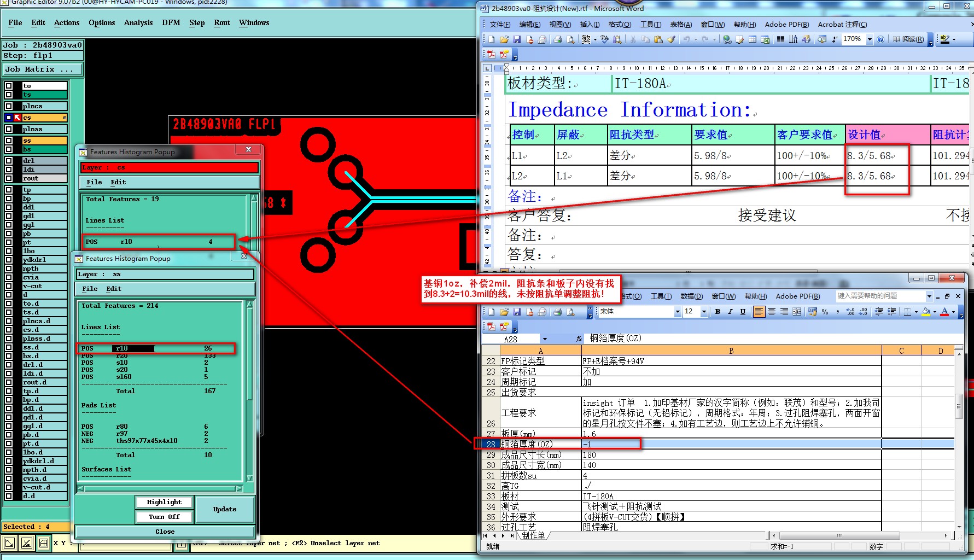Click Decrease Indent icon in Excel

879,312
